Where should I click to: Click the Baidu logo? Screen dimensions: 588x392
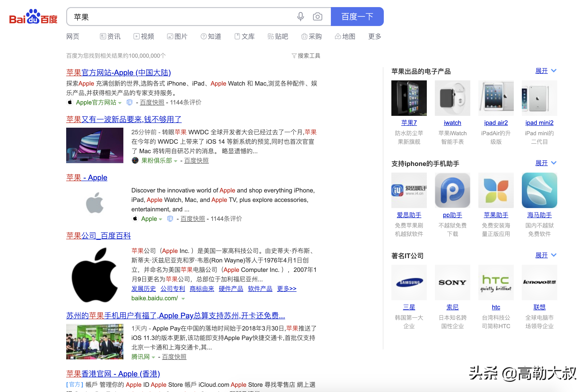[x=33, y=17]
